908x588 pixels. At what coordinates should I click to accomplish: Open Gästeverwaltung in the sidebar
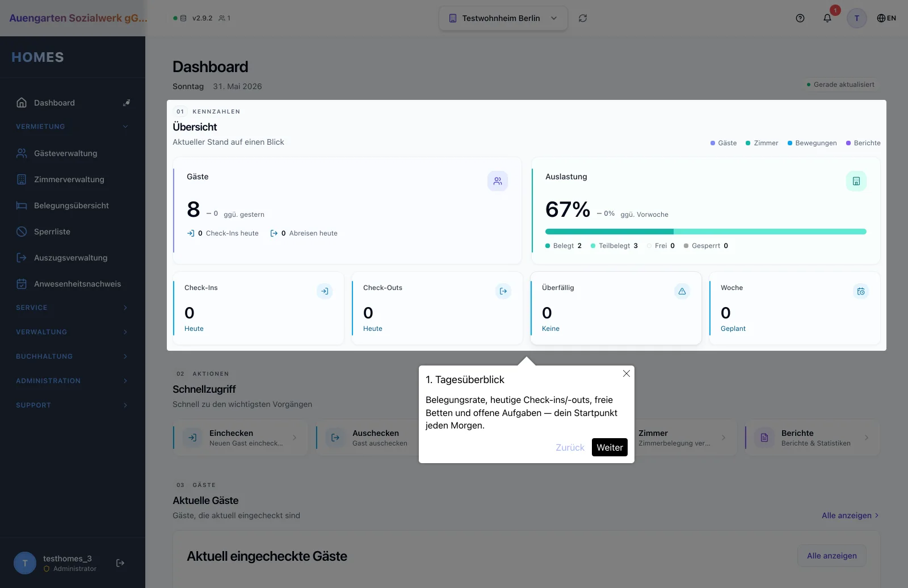click(73, 153)
